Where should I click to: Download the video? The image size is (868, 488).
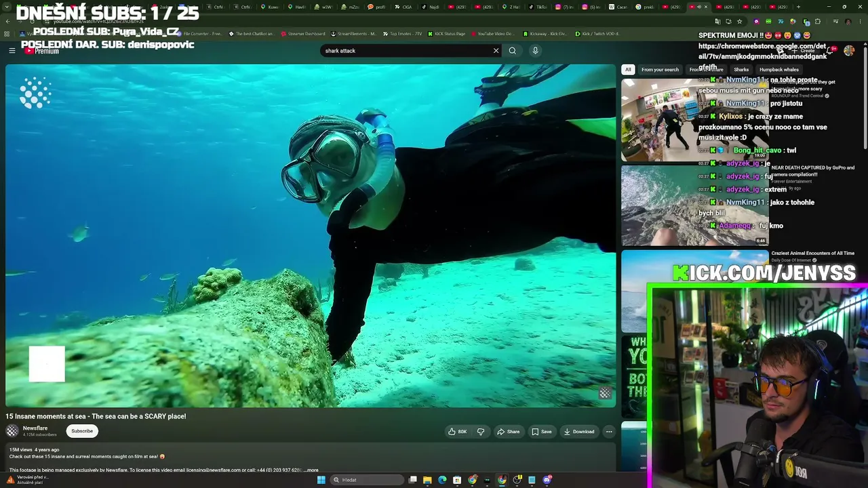(x=578, y=432)
